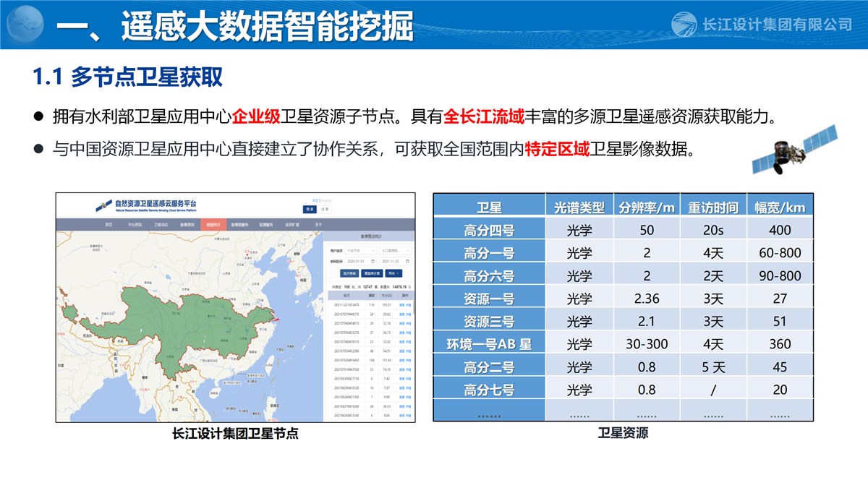868x488 pixels.
Task: Open the 导出 export dropdown button
Action: 394,274
